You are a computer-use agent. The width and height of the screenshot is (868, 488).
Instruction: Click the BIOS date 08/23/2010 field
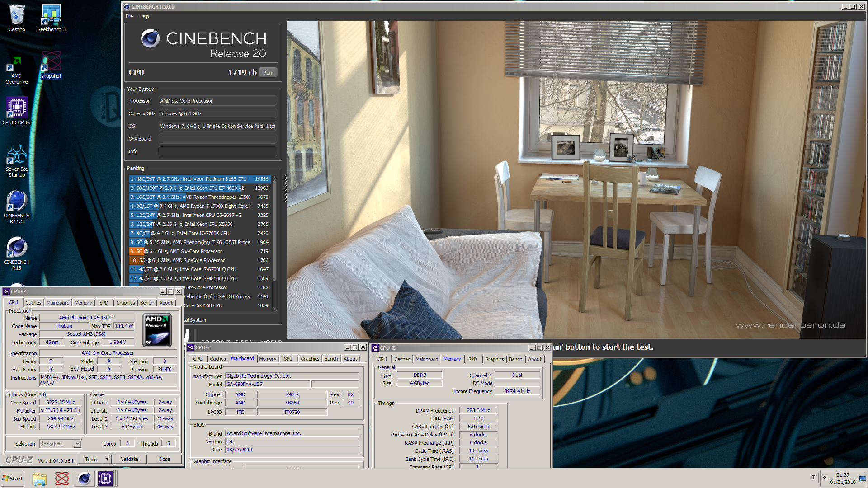pyautogui.click(x=292, y=450)
